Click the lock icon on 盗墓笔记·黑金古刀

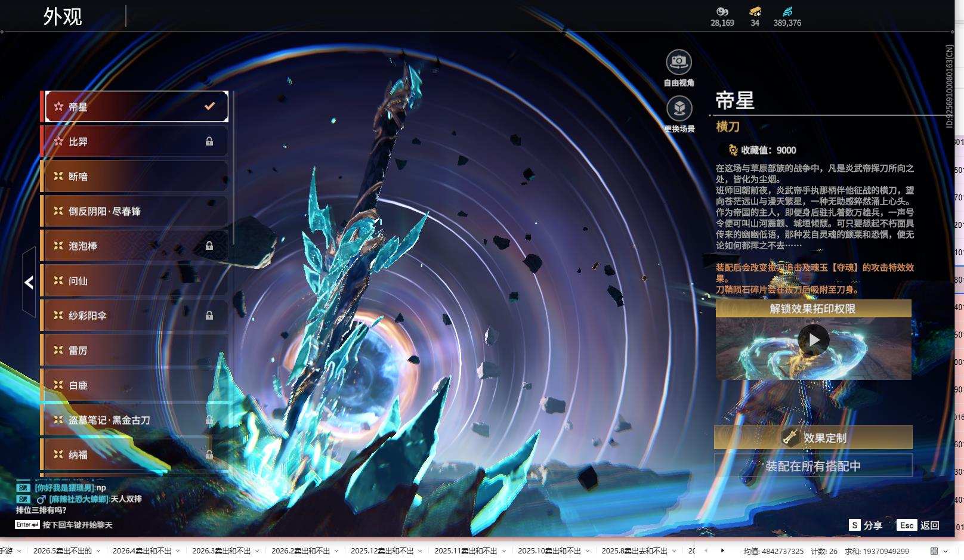click(x=209, y=420)
